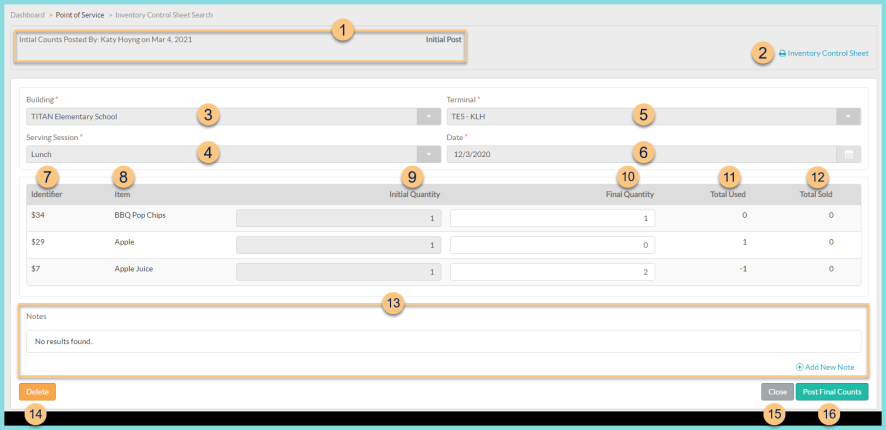The width and height of the screenshot is (886, 430).
Task: Click Inventory Control Sheet Search breadcrumb
Action: click(164, 15)
